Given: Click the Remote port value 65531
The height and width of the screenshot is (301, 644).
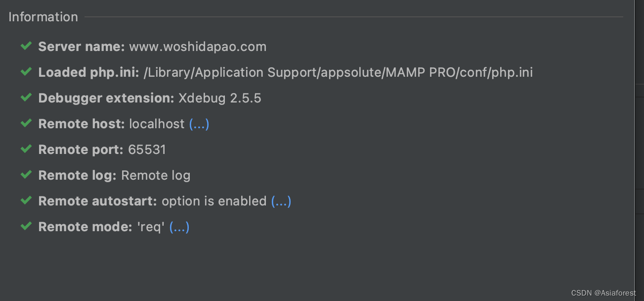Looking at the screenshot, I should point(147,149).
